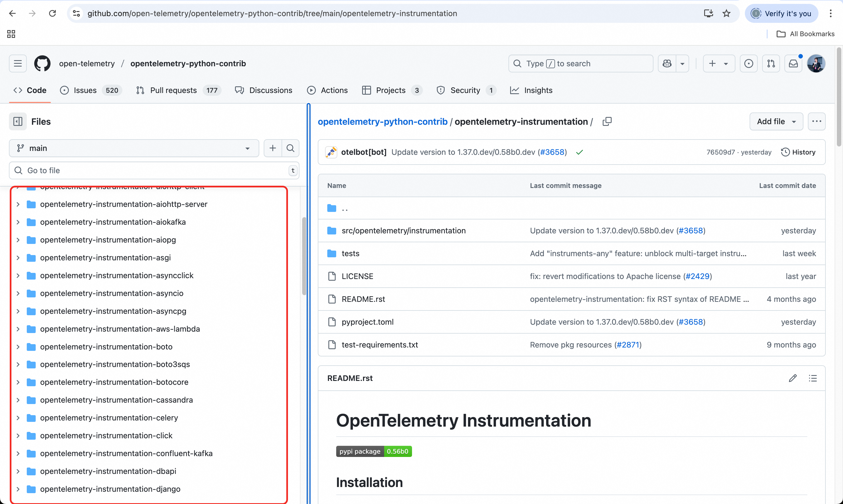843x504 pixels.
Task: Open notifications inbox icon
Action: point(793,63)
